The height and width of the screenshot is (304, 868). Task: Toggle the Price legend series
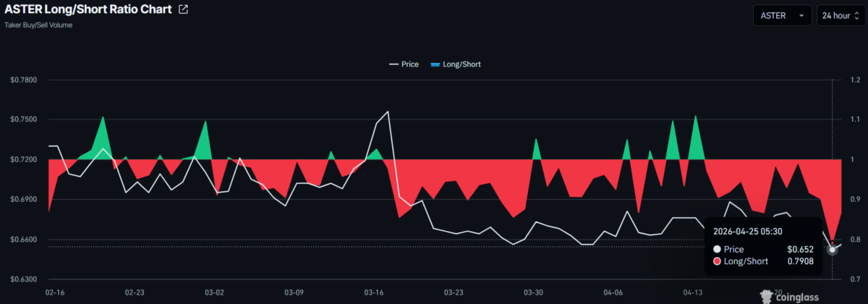[x=404, y=64]
